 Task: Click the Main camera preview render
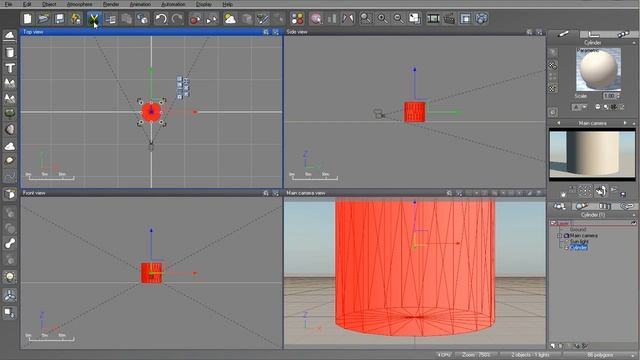tap(592, 155)
